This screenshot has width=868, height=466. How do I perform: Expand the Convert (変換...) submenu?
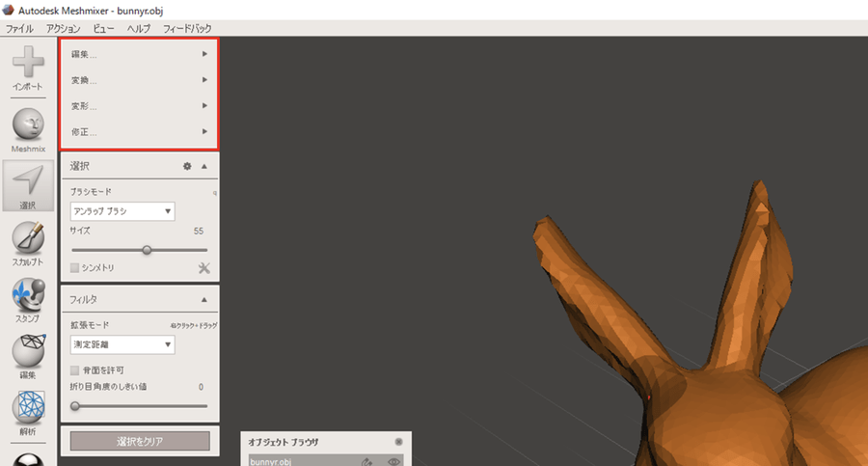coord(139,80)
